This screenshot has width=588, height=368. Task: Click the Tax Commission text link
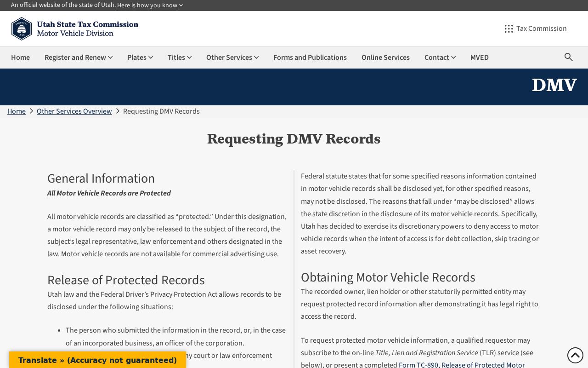(542, 29)
